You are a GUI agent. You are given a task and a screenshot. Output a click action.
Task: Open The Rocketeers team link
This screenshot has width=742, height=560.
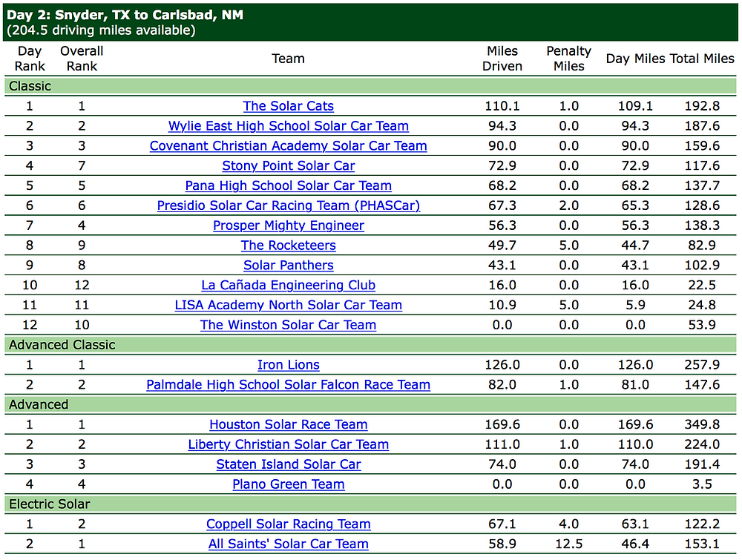[288, 245]
